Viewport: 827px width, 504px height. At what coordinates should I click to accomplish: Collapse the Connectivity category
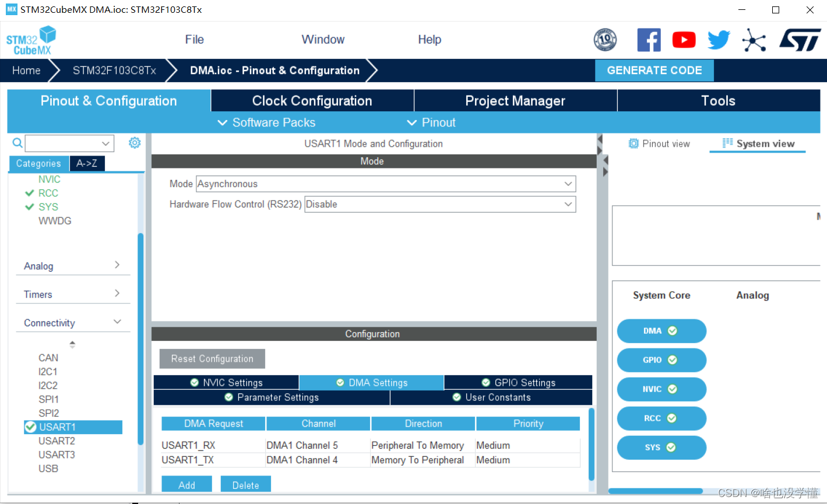tap(72, 323)
